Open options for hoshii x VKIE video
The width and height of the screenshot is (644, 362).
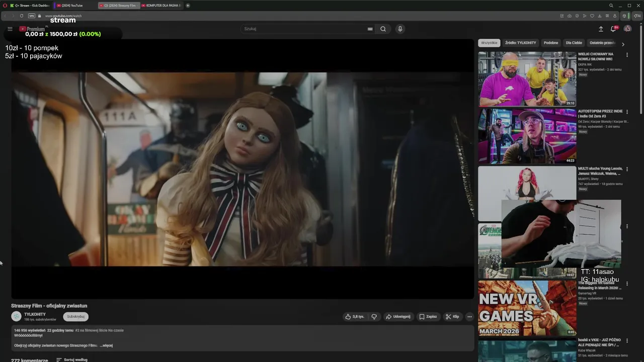click(x=627, y=341)
